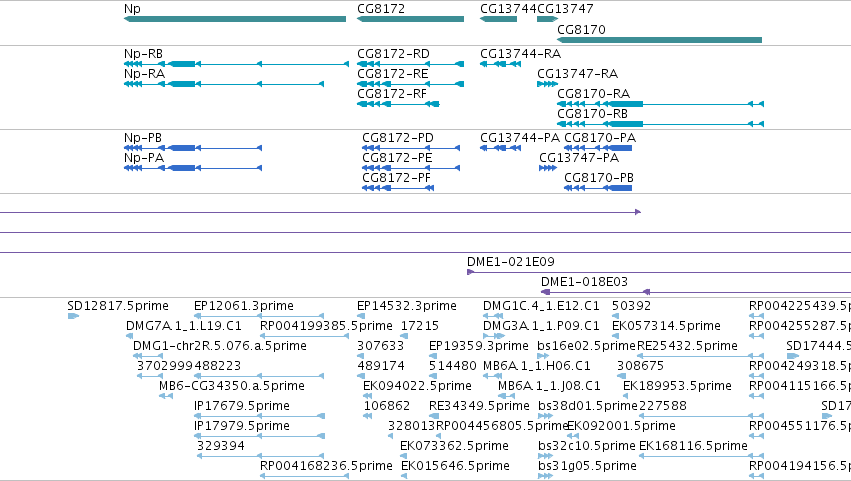Click the Np-PB protein label

coord(143,138)
